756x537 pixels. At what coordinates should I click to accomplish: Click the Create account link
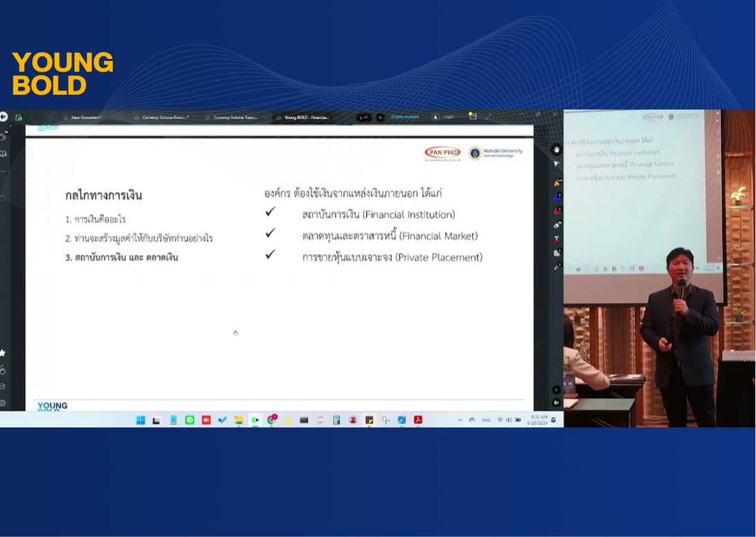(x=405, y=117)
